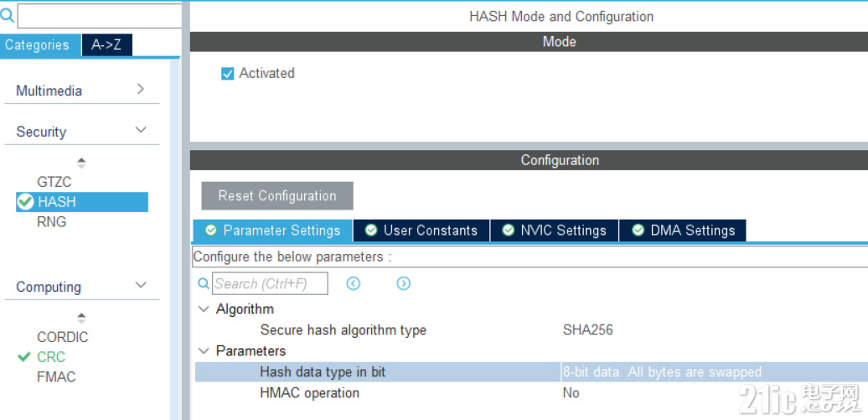
Task: Click the search magnifier icon top-left
Action: pyautogui.click(x=8, y=16)
